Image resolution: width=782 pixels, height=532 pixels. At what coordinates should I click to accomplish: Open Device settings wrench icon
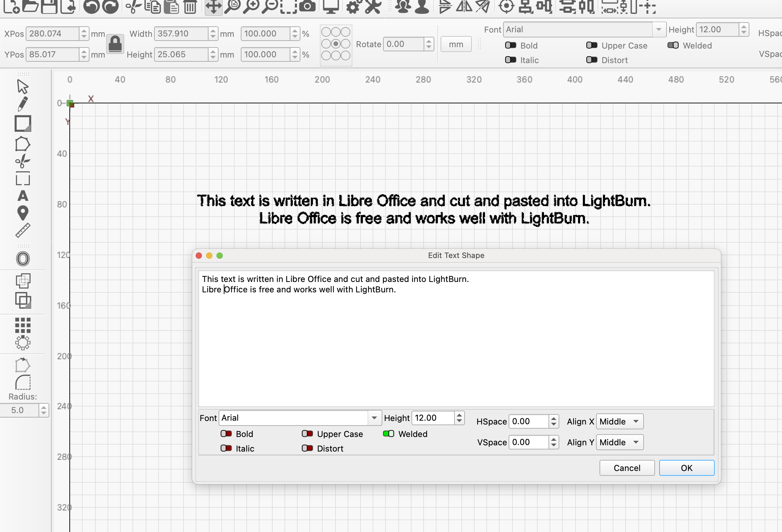point(373,6)
